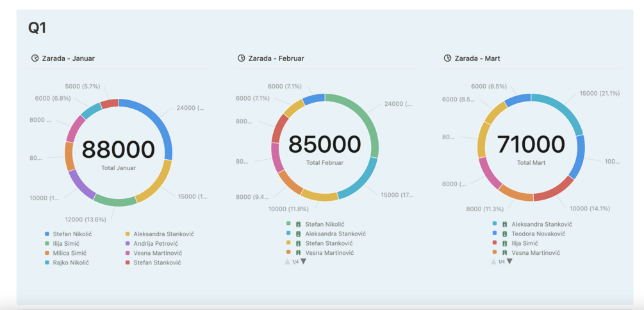Select Milica Simić in Januar legend
This screenshot has height=310, width=644.
[x=69, y=253]
